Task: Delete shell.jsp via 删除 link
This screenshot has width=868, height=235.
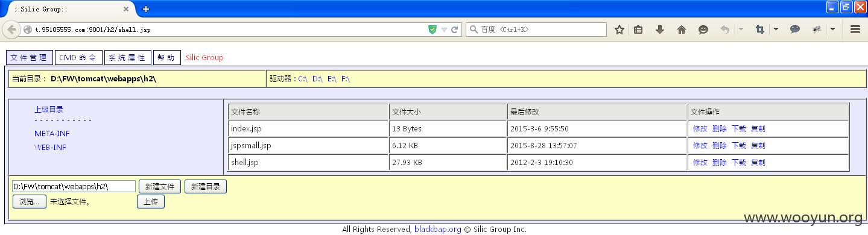Action: 720,163
